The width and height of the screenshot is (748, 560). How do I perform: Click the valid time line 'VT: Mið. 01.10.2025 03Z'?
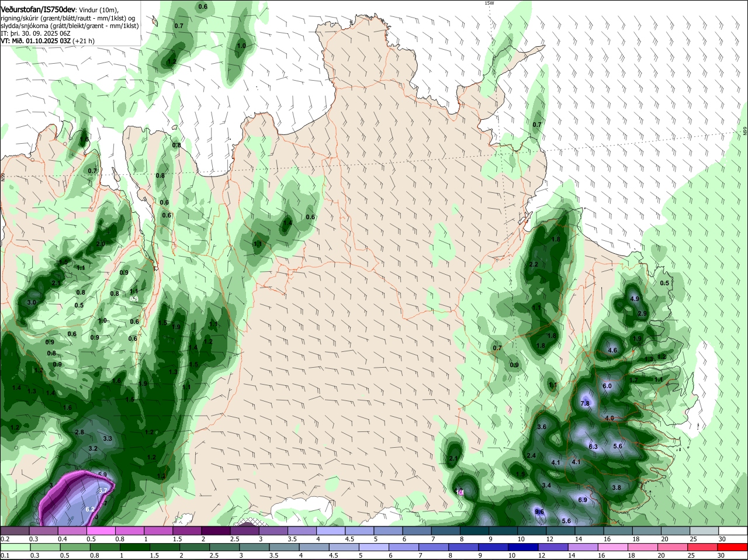36,41
